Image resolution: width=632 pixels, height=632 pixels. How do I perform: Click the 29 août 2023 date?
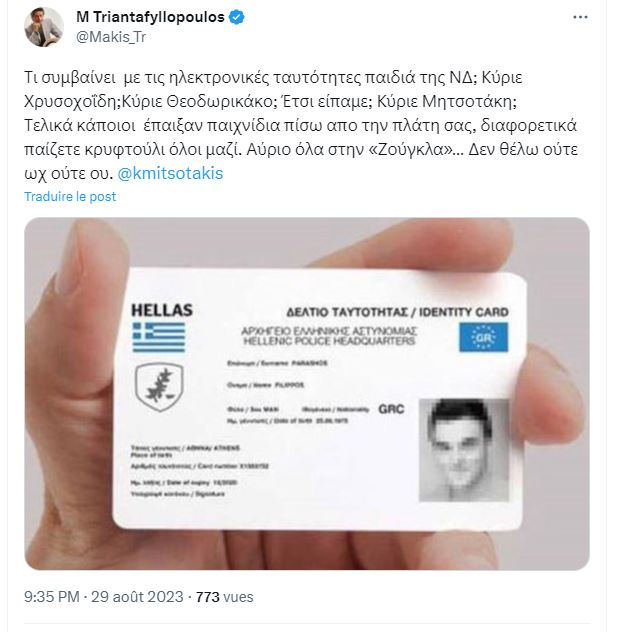[137, 597]
